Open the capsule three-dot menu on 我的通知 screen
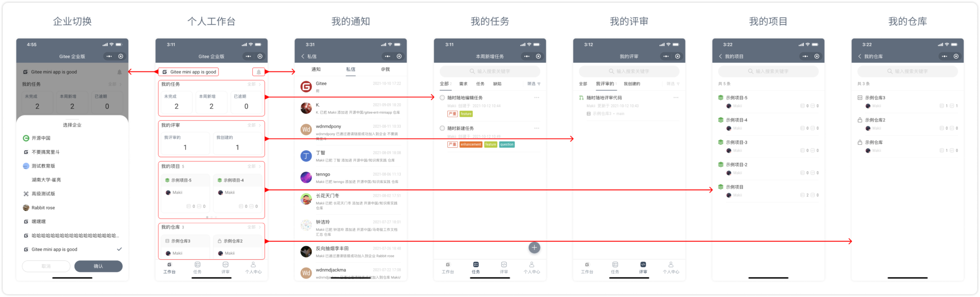This screenshot has height=297, width=980. coord(388,56)
